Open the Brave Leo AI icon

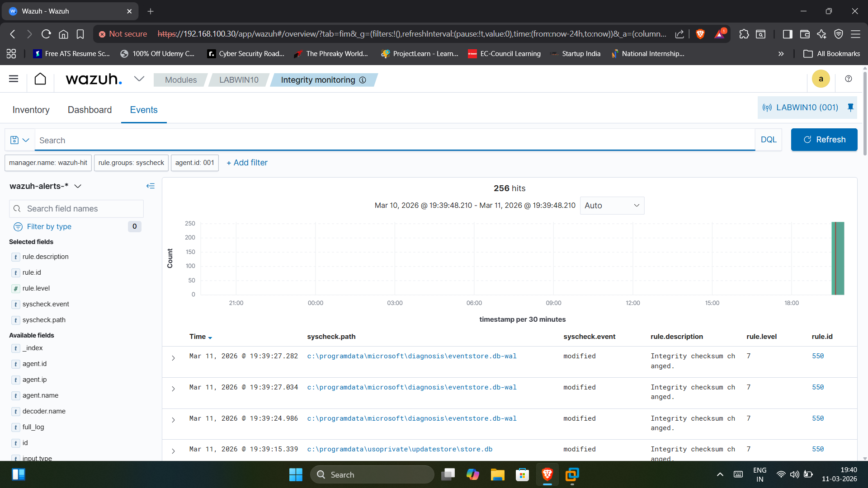click(x=821, y=34)
